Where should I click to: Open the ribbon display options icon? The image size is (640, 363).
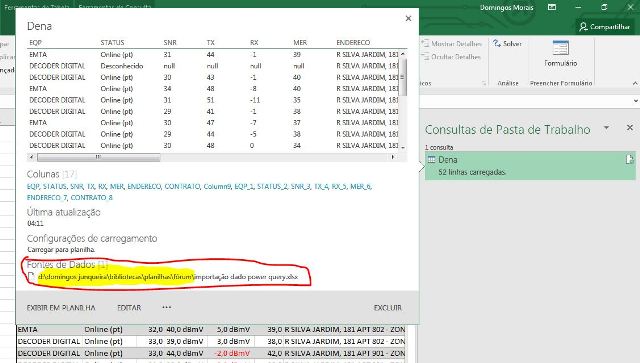[x=552, y=7]
